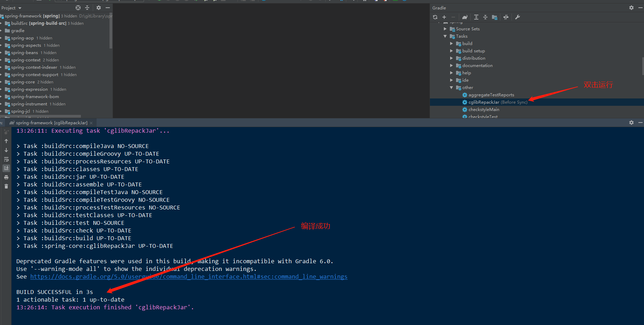Click the 'Executing task' line in console
Image resolution: width=644 pixels, height=325 pixels.
click(93, 131)
